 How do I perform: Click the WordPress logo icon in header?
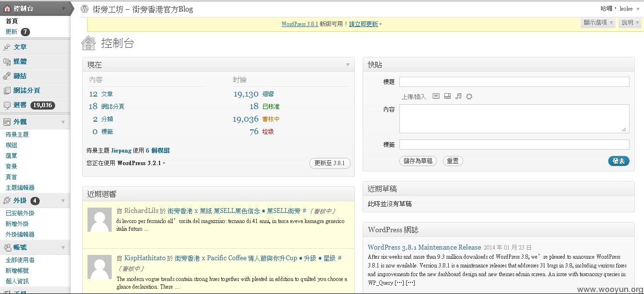pyautogui.click(x=85, y=9)
